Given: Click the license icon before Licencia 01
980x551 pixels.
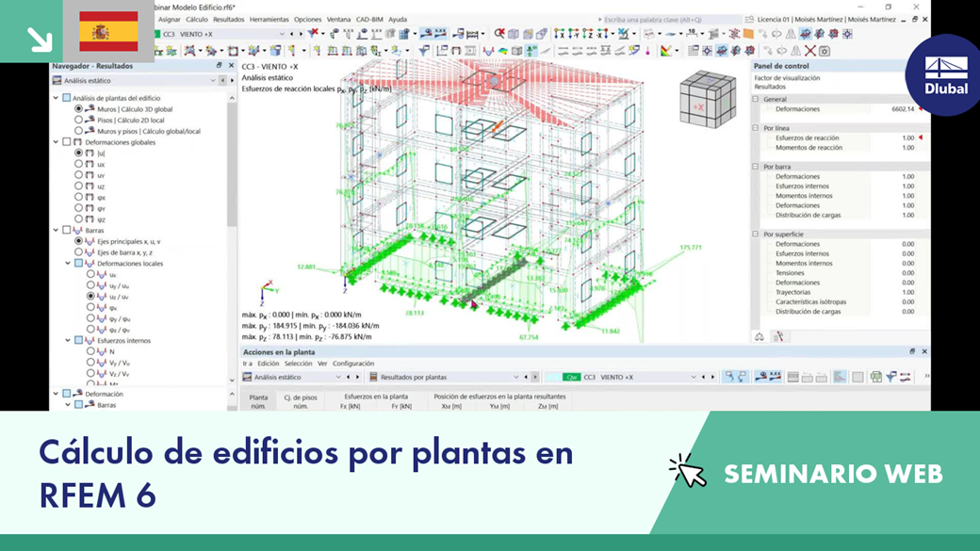Looking at the screenshot, I should pyautogui.click(x=749, y=20).
